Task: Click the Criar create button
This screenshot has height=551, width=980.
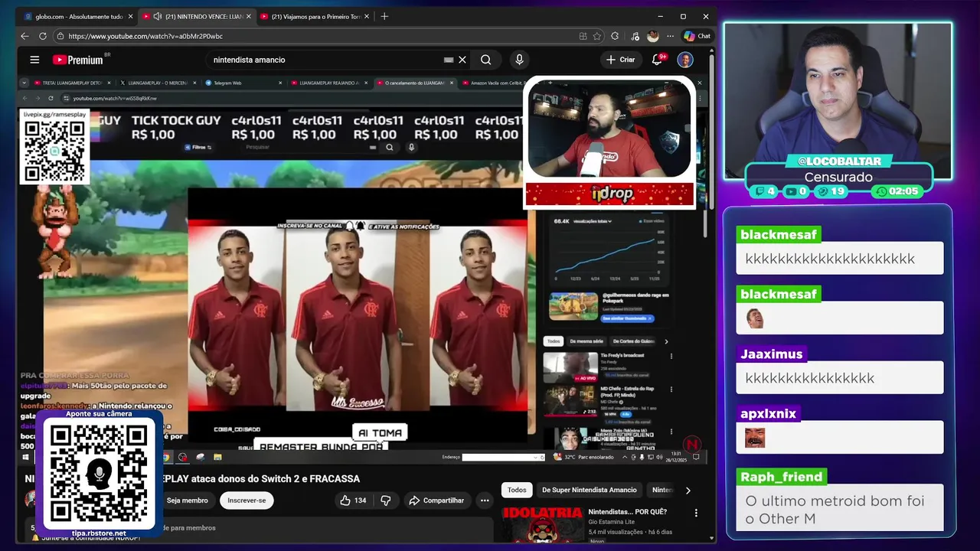Action: click(x=620, y=60)
